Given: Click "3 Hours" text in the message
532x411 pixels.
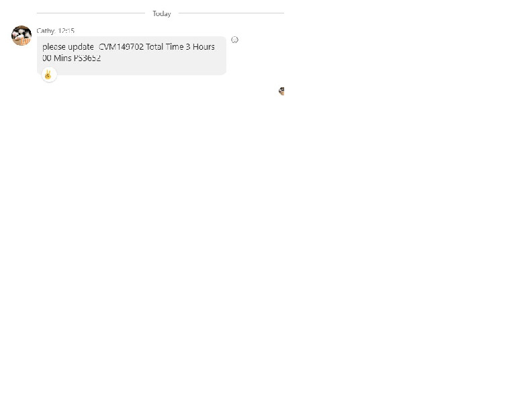Looking at the screenshot, I should pos(200,47).
